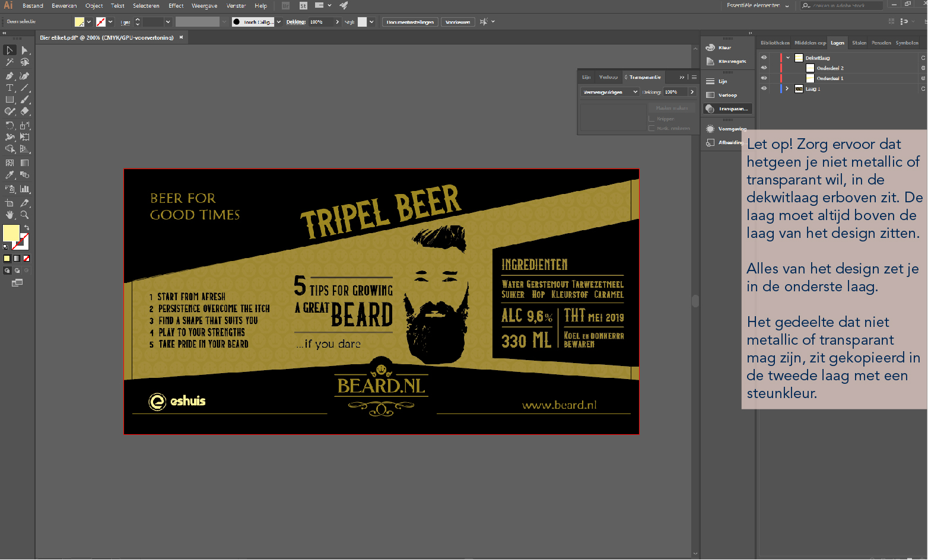Switch to the Stalen tab
This screenshot has width=928, height=560.
[x=859, y=43]
